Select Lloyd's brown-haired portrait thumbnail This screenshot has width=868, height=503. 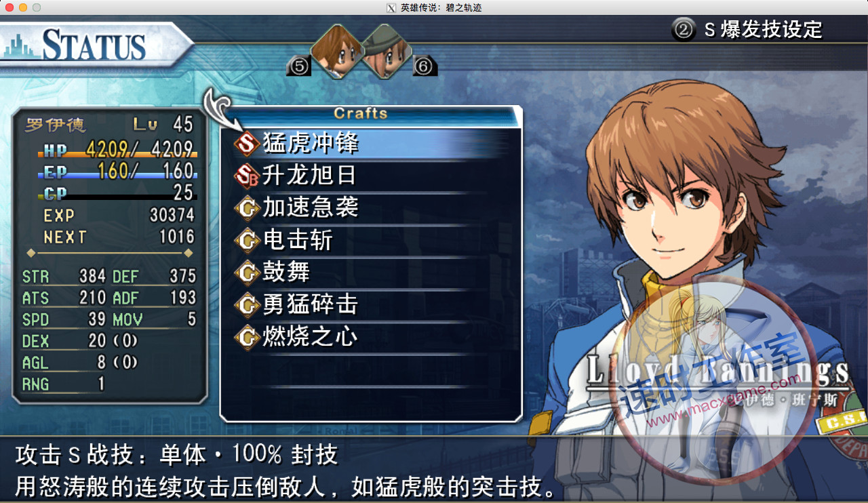point(335,51)
